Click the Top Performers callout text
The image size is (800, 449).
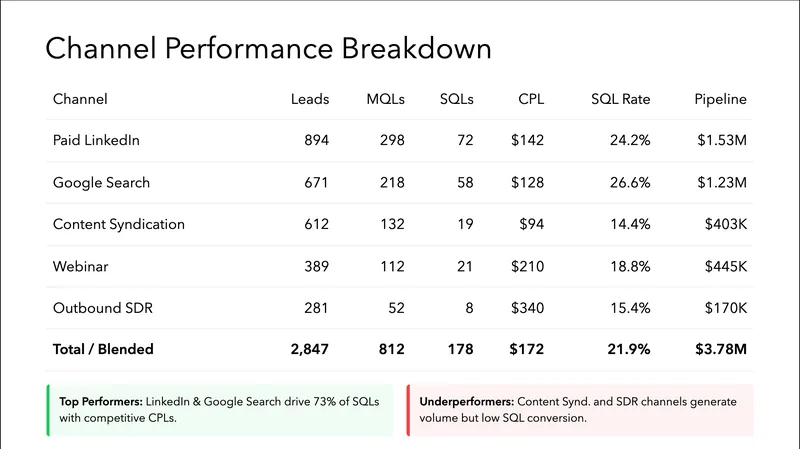coord(219,409)
